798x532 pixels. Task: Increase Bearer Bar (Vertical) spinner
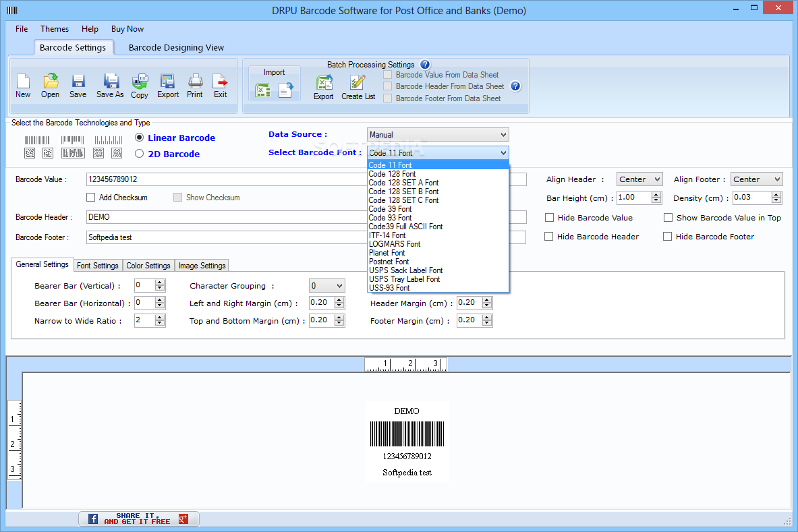pos(160,283)
